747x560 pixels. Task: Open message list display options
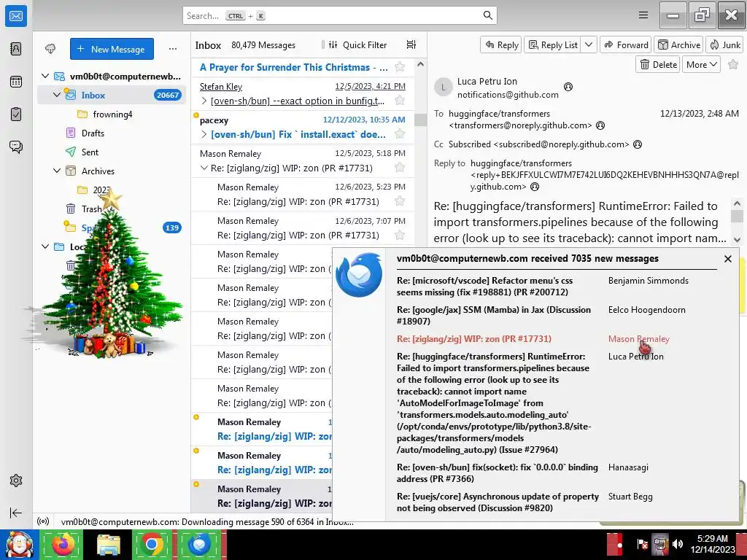[x=411, y=44]
